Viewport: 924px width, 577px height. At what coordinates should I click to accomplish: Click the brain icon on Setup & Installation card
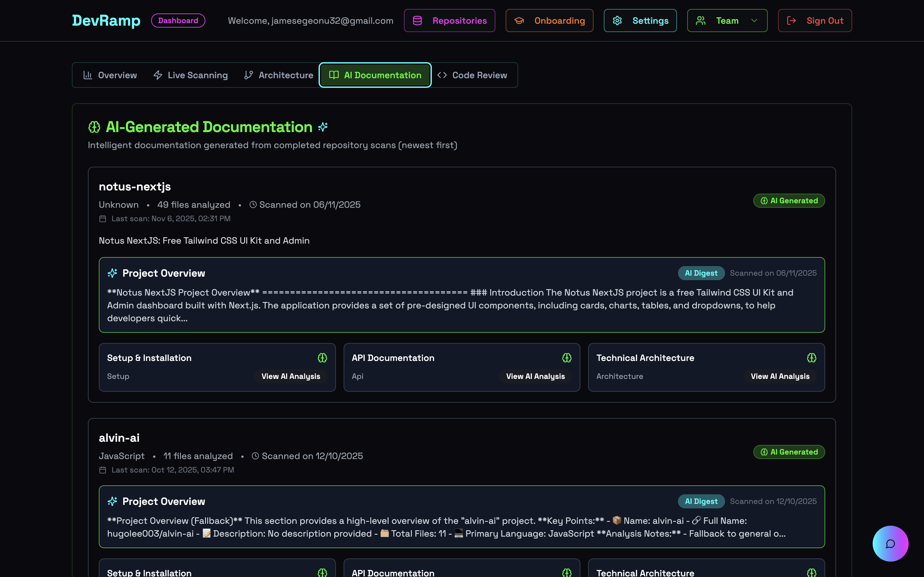coord(323,358)
